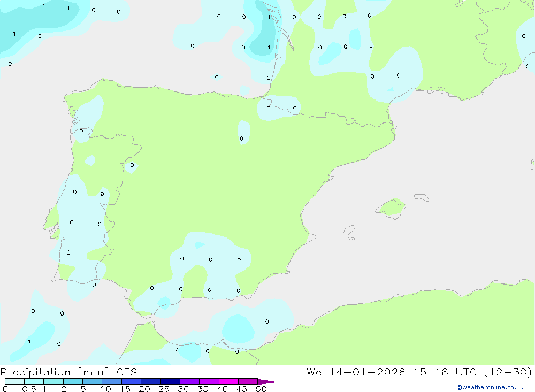Select the 2–5 mm legend color swatch

73,381
